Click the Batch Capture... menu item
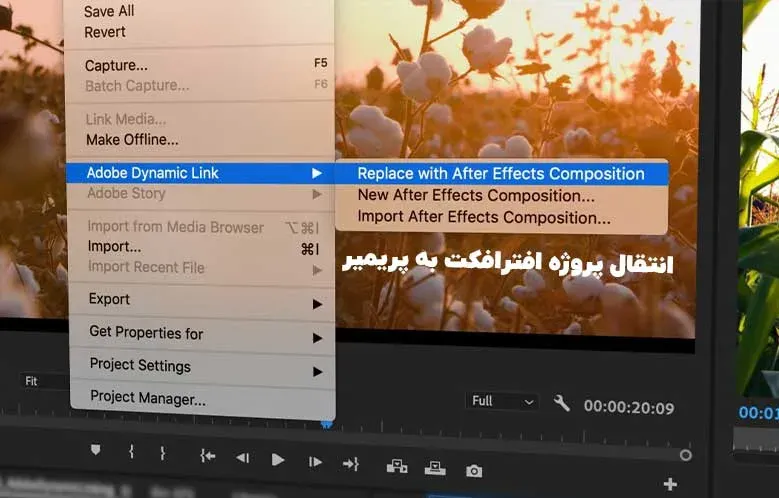Screen dimensions: 779x498 (199, 85)
